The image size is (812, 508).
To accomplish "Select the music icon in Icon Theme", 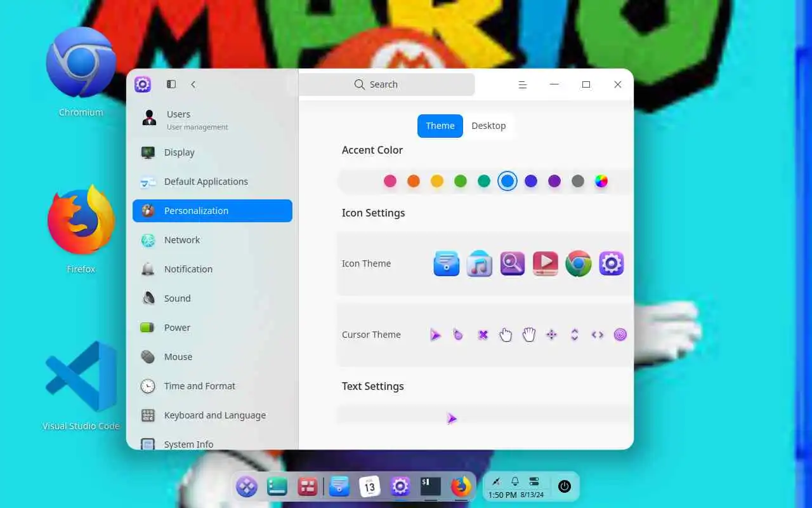I will pos(480,264).
